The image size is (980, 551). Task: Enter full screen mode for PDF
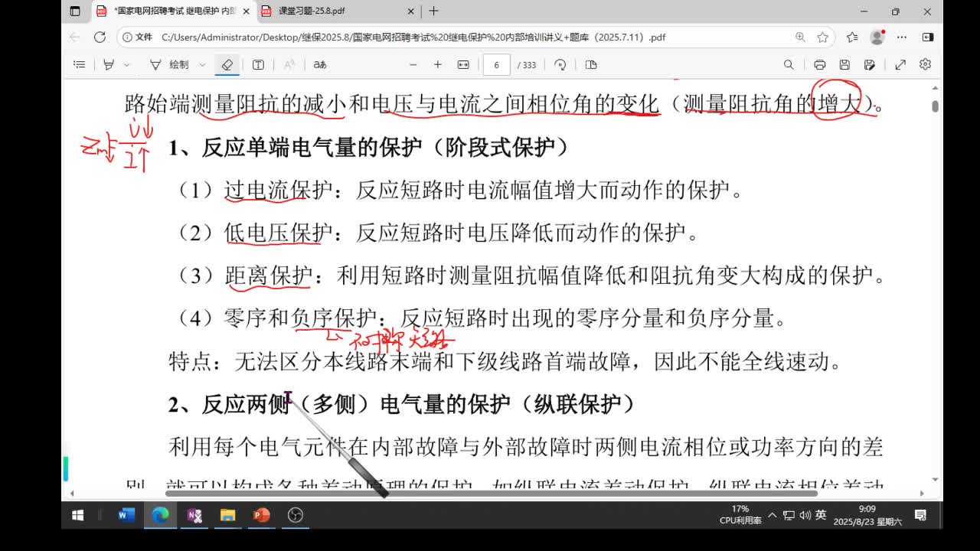(x=900, y=65)
